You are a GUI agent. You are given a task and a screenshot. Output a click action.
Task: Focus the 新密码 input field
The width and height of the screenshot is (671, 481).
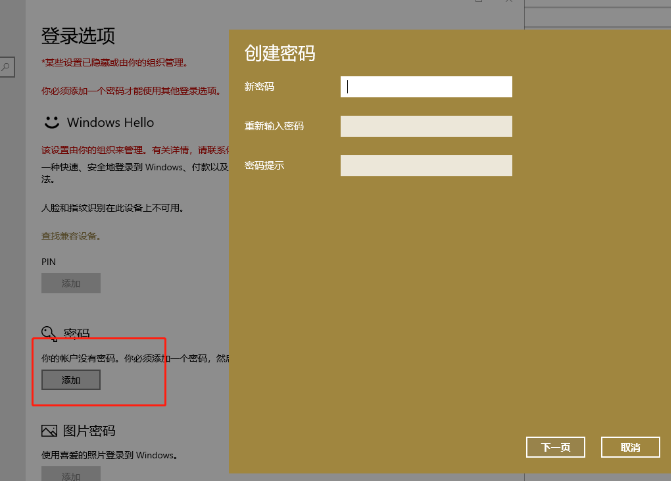[426, 87]
